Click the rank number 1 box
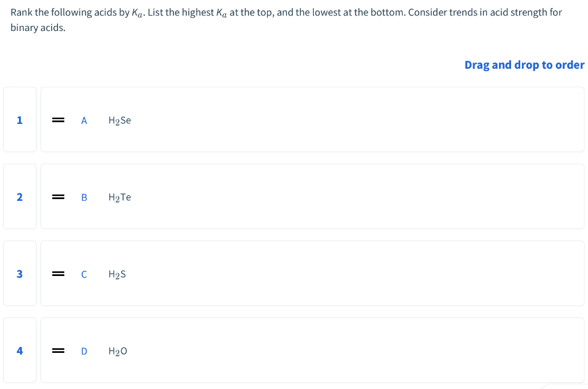 point(20,119)
